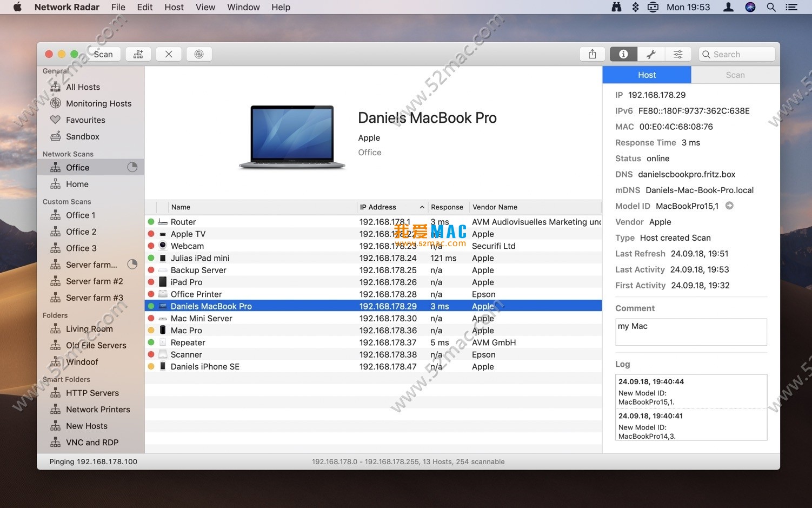Click the crosshair target icon in toolbar

click(199, 54)
